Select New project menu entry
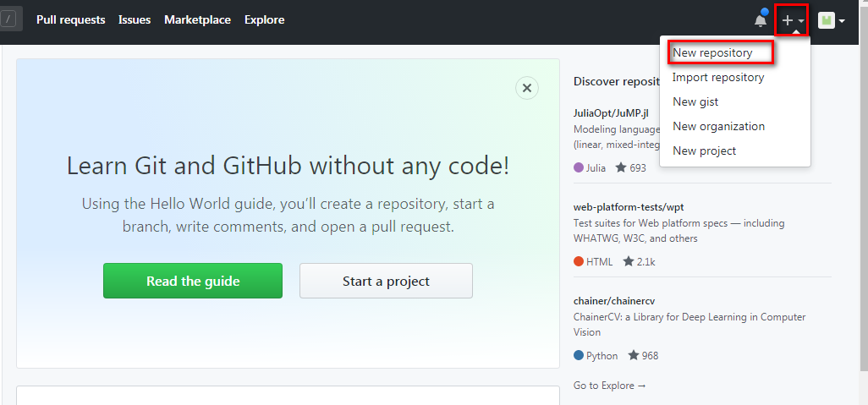 point(704,151)
